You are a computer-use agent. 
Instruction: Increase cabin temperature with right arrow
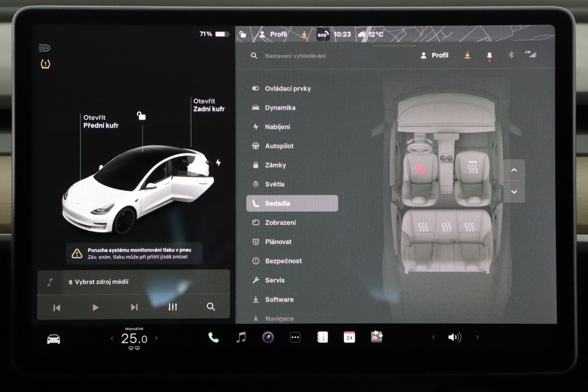pyautogui.click(x=156, y=338)
